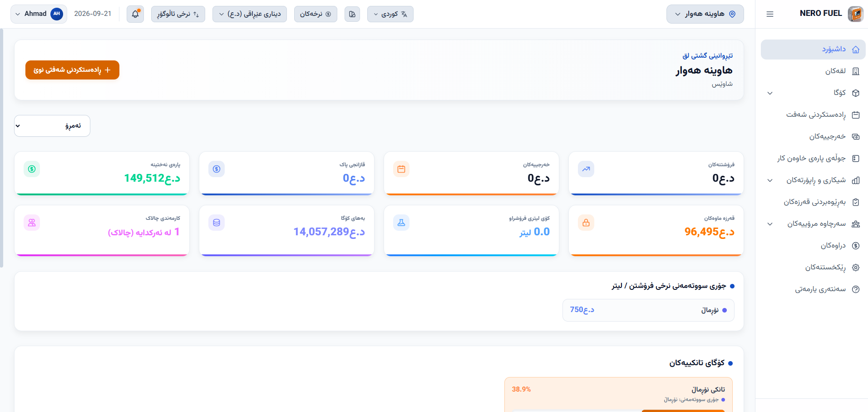
Task: Click the کارمەندی چالاک active staff card
Action: (102, 230)
